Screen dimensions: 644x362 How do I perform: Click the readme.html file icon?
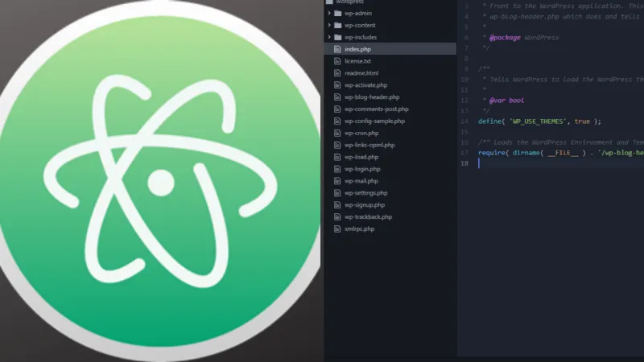pos(337,73)
